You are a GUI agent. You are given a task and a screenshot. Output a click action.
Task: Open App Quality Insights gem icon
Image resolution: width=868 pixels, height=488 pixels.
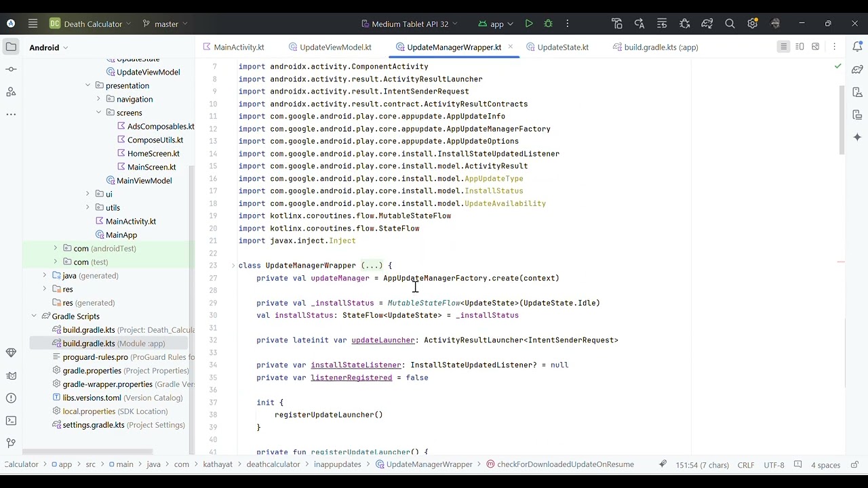pos(11,353)
